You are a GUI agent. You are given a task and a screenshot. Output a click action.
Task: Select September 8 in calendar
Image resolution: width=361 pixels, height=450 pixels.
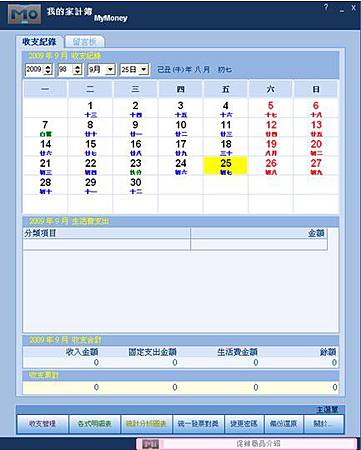click(90, 128)
